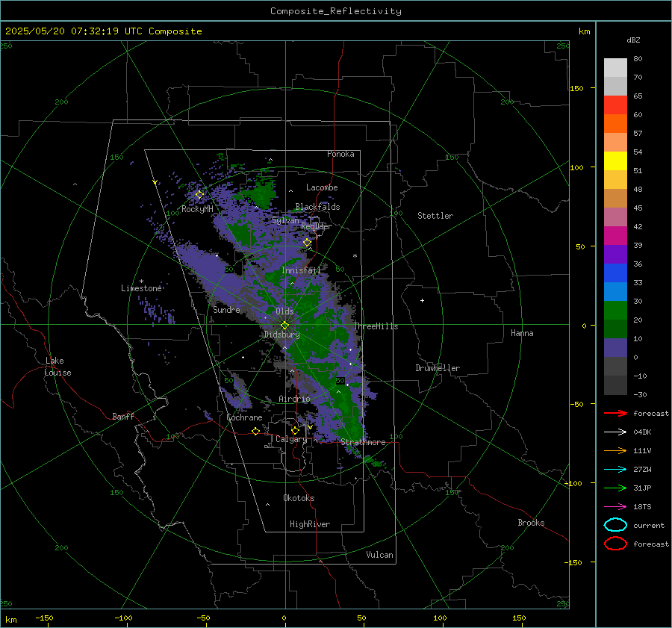The height and width of the screenshot is (628, 672).
Task: Click the bright green swatch between 30 and 20
Action: click(x=615, y=311)
